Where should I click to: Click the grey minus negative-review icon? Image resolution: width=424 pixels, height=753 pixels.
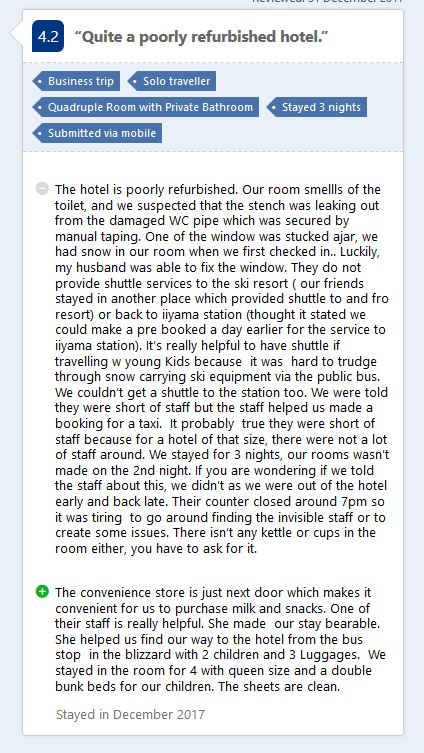(42, 189)
